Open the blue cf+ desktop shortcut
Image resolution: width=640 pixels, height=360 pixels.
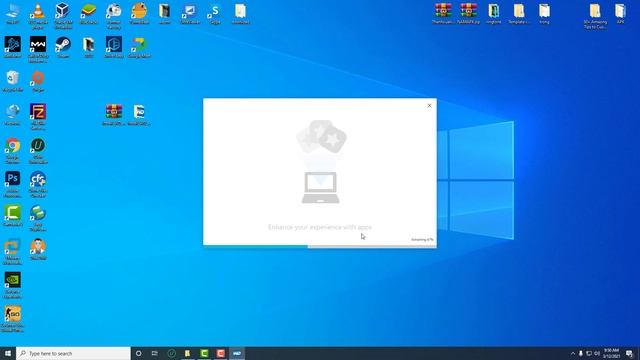coord(38,184)
